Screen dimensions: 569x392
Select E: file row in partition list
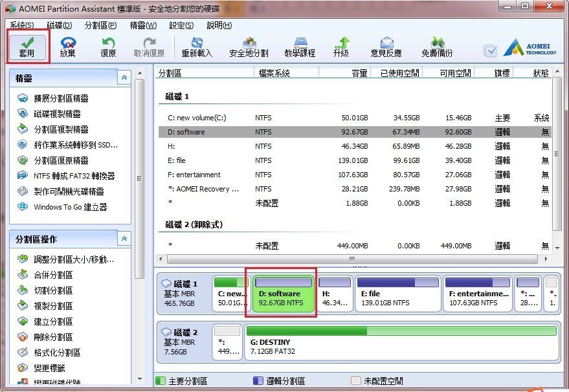pyautogui.click(x=355, y=160)
